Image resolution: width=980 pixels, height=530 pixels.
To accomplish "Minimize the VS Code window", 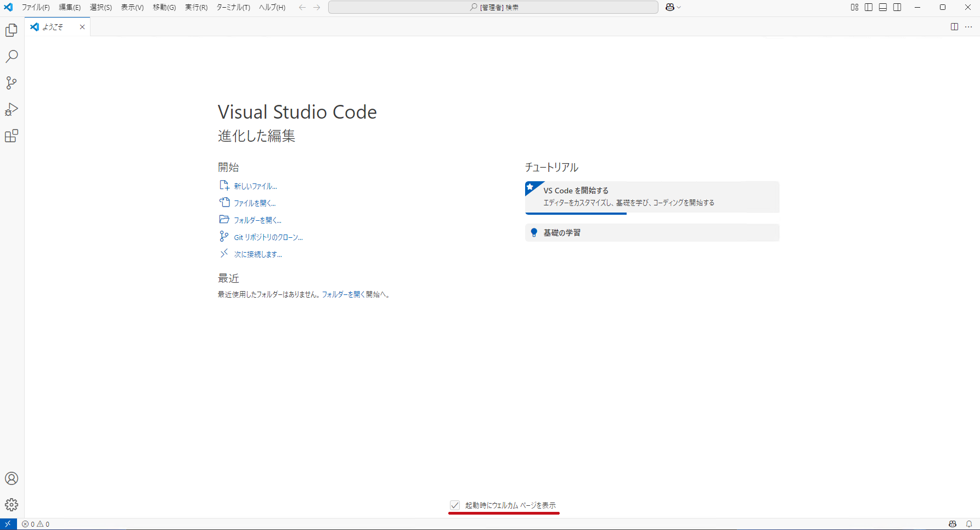I will (x=917, y=7).
